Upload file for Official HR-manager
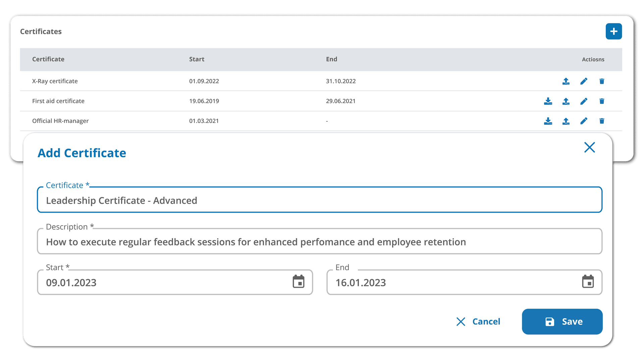This screenshot has height=362, width=644. point(566,121)
